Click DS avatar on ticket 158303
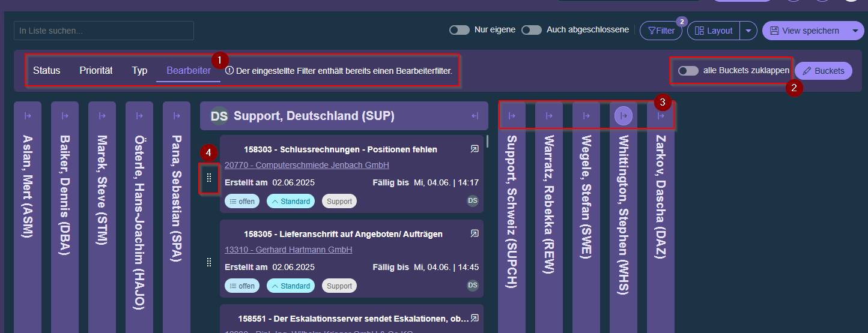 [x=473, y=201]
